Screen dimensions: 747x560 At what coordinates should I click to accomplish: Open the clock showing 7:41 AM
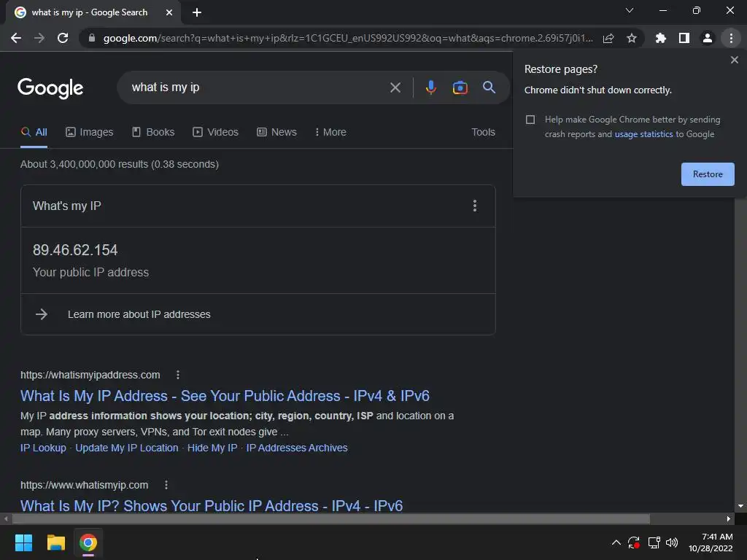[x=711, y=542]
